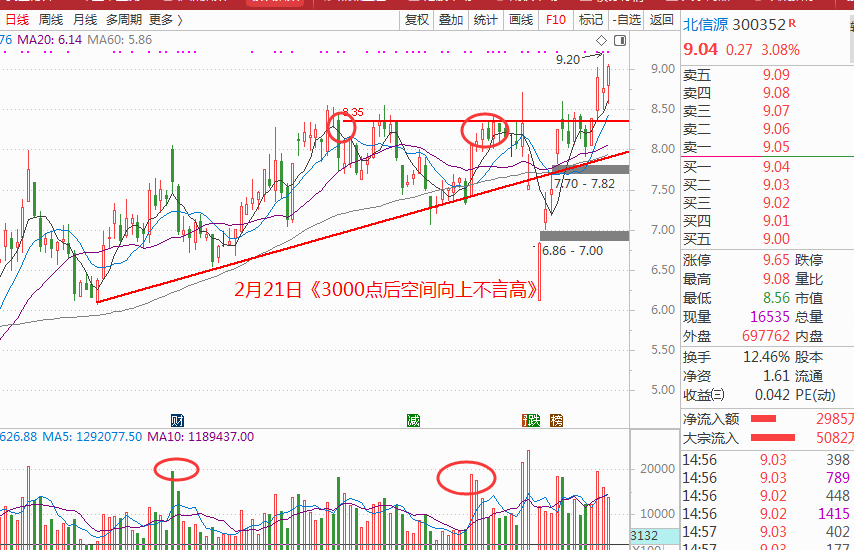Click the 净资 value 1.61
This screenshot has height=550, width=854.
(x=776, y=376)
